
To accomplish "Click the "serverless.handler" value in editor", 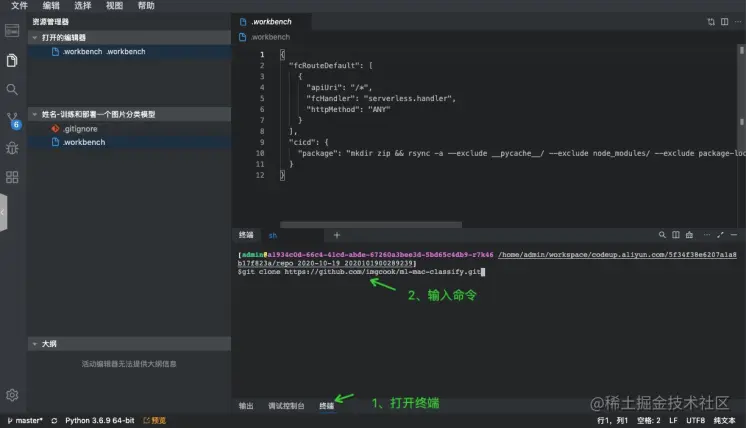I will click(x=407, y=98).
